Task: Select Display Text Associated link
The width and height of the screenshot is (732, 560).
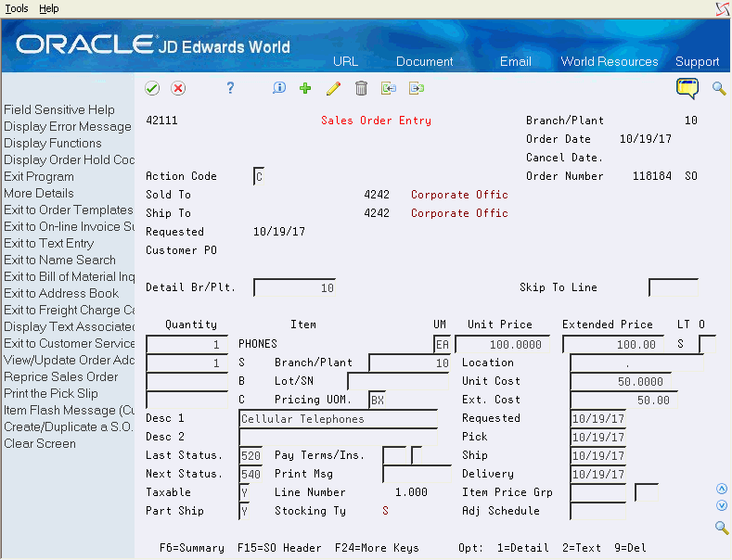Action: point(69,326)
